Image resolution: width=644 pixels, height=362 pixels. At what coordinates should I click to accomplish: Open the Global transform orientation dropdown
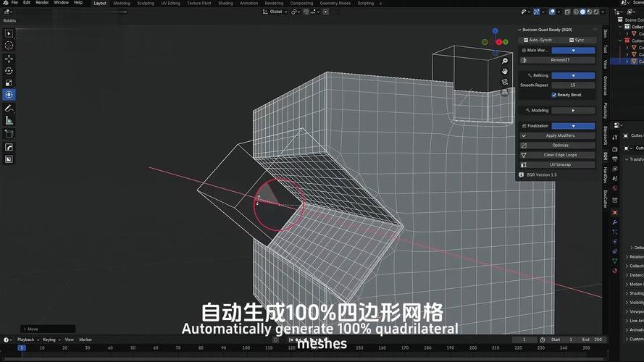[x=275, y=12]
